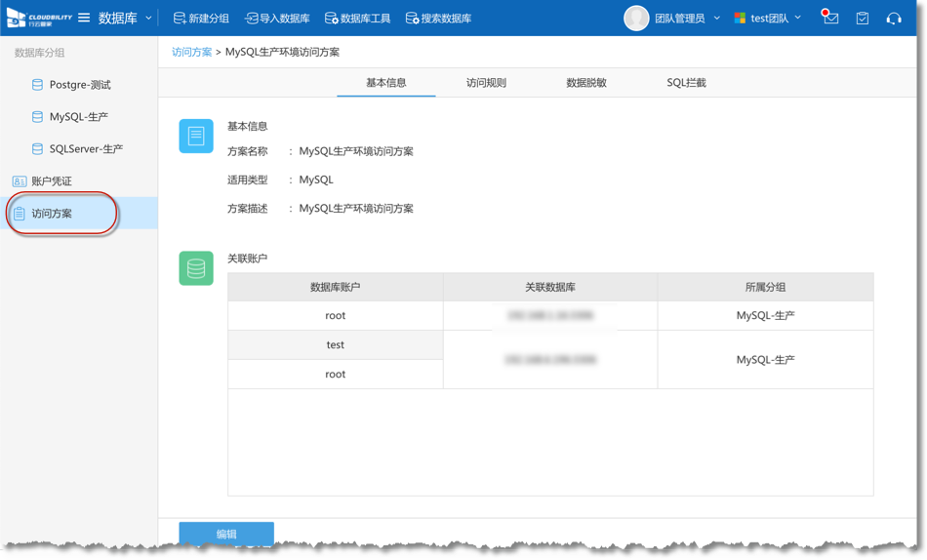Open the hamburger menu icon
Screen dimensions: 927x560
tap(84, 19)
